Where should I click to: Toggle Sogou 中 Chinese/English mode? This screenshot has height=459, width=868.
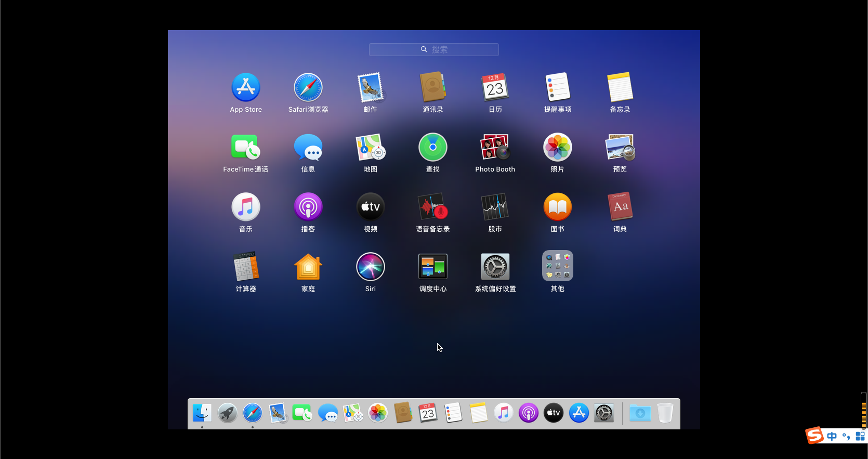point(832,437)
